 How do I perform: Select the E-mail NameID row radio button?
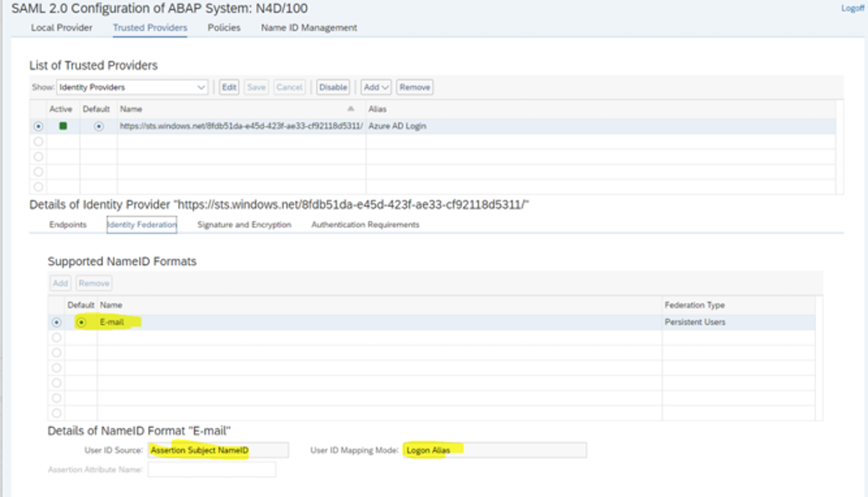[56, 322]
